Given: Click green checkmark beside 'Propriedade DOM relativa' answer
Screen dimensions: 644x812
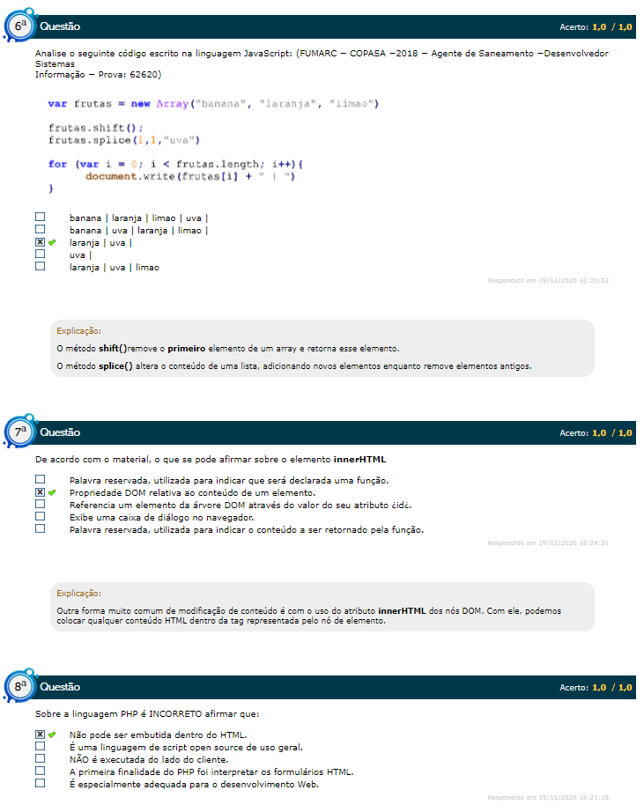Looking at the screenshot, I should (x=52, y=493).
